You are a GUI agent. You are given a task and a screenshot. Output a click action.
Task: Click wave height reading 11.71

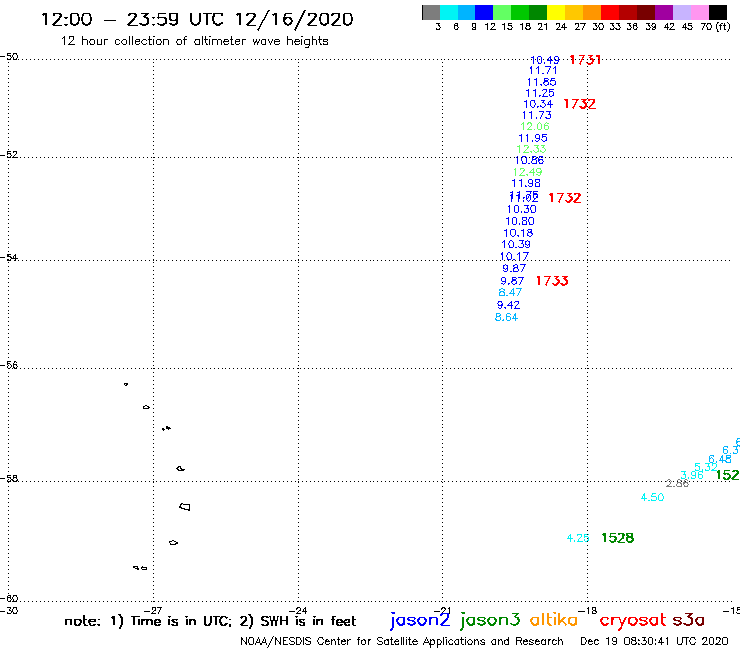click(x=543, y=70)
